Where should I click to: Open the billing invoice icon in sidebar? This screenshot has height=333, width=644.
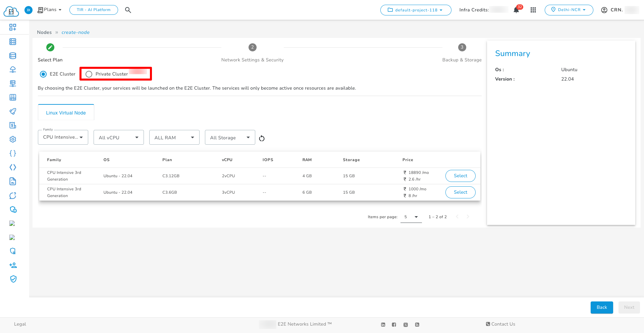click(x=13, y=125)
